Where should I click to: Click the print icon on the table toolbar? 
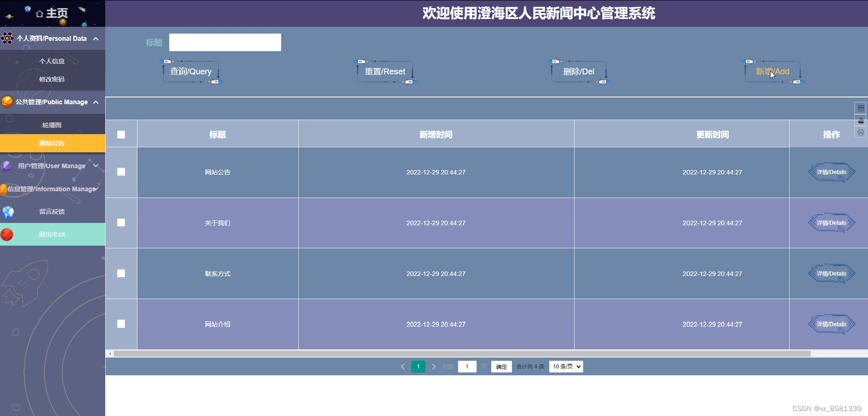860,132
